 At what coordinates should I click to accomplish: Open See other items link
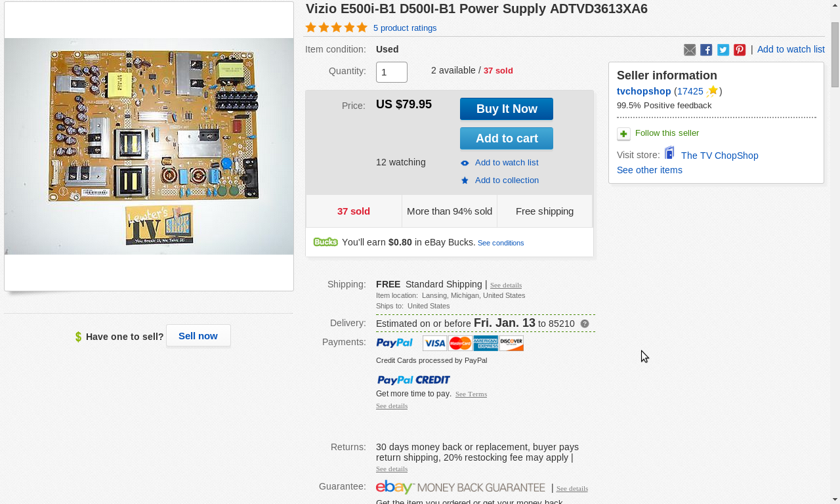tap(650, 170)
